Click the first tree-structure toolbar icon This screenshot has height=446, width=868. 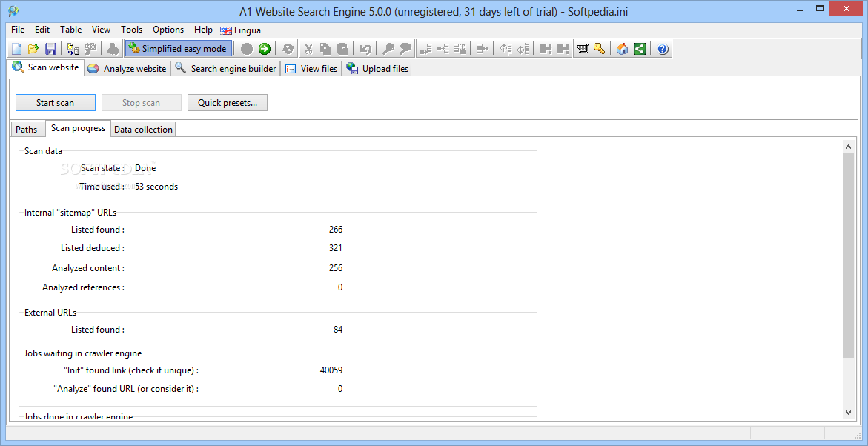point(425,49)
